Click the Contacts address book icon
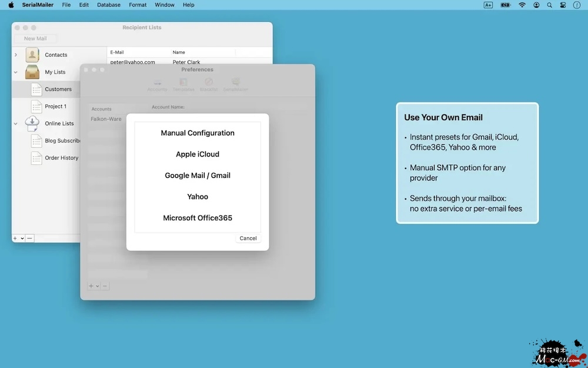 coord(32,55)
